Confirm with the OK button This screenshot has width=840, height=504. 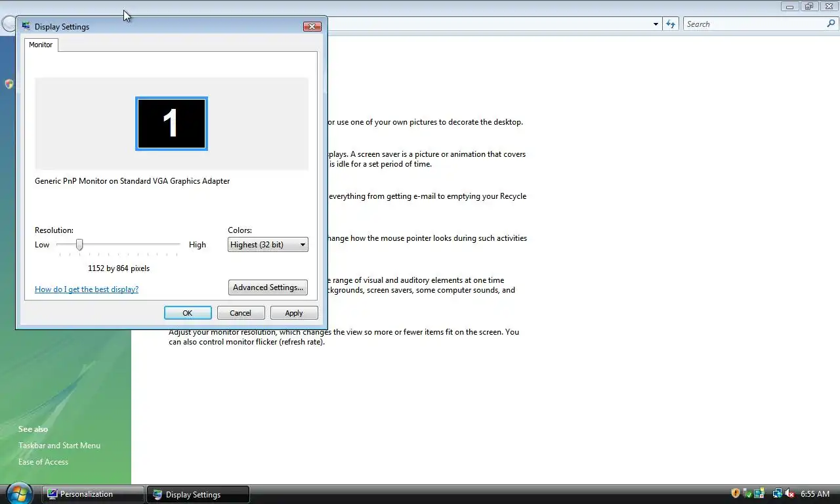(188, 313)
